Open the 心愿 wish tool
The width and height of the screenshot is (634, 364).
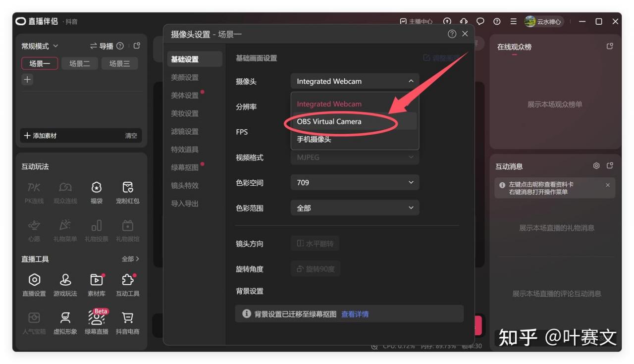tap(34, 230)
